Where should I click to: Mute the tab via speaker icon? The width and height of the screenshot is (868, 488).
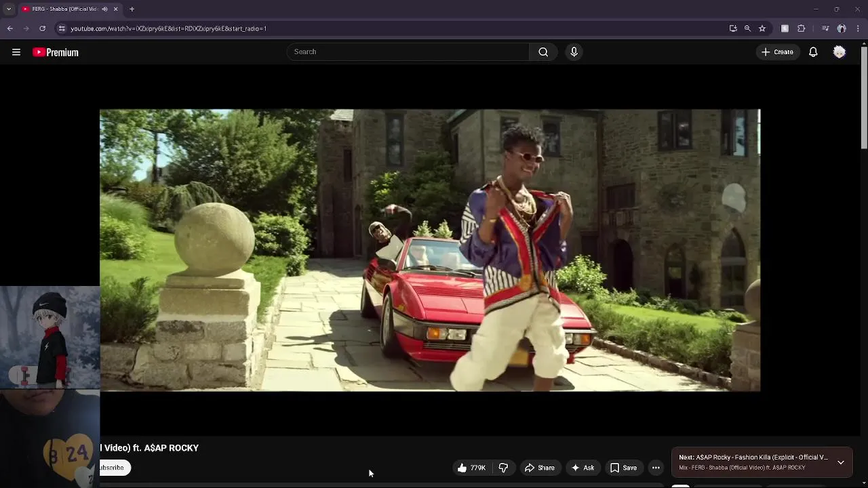[x=104, y=9]
